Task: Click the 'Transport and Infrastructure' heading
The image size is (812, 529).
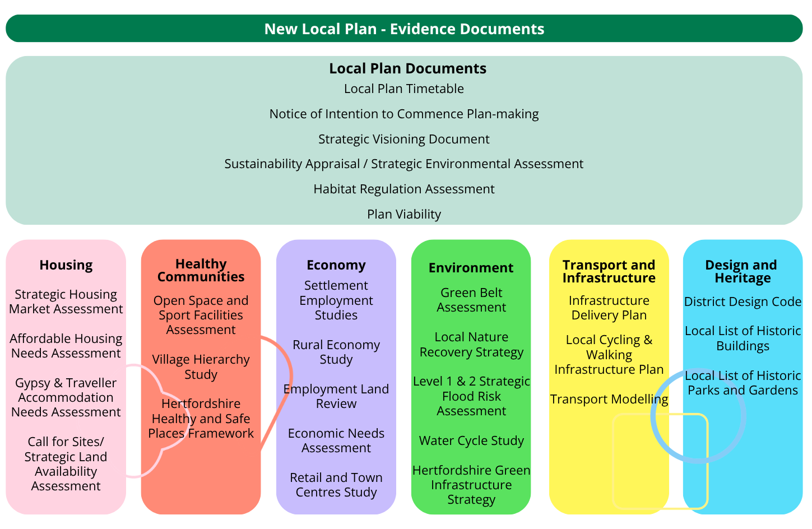Action: click(x=609, y=271)
